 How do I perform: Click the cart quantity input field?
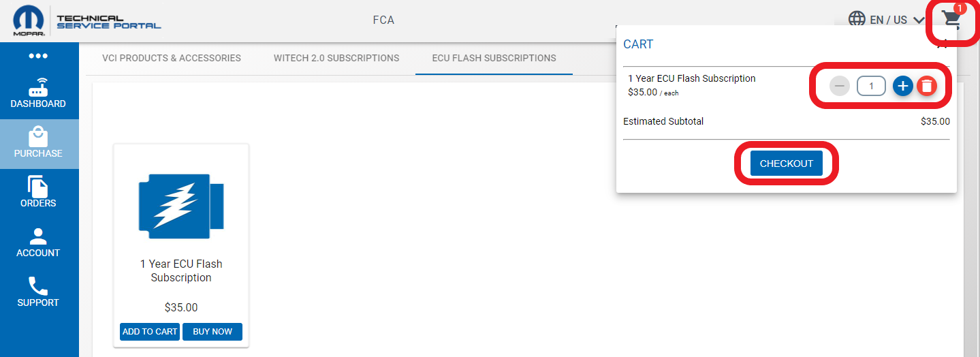(871, 86)
